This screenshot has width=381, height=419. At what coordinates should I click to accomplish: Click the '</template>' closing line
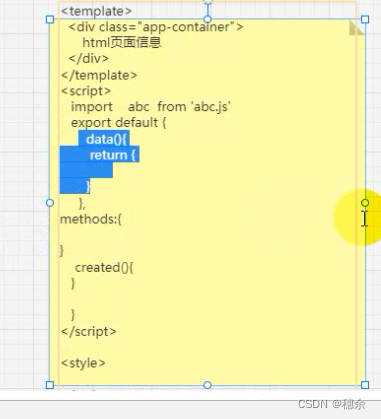[x=99, y=75]
